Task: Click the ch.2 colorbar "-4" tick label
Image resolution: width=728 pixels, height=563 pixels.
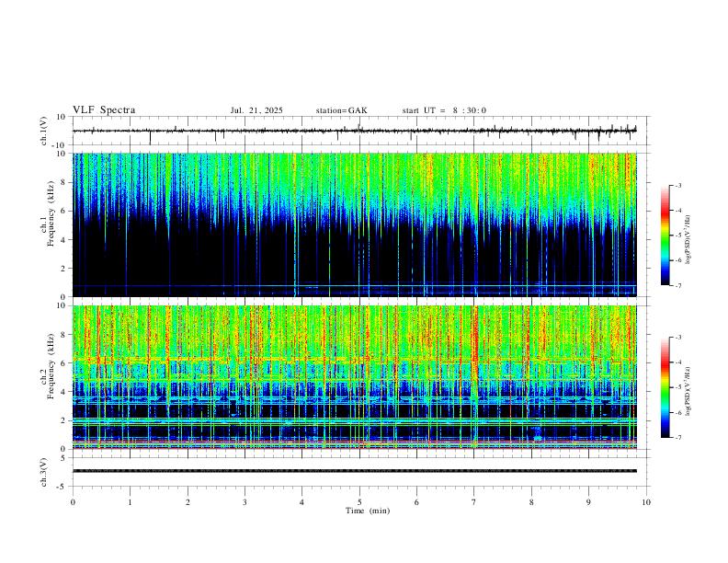Action: click(x=678, y=362)
